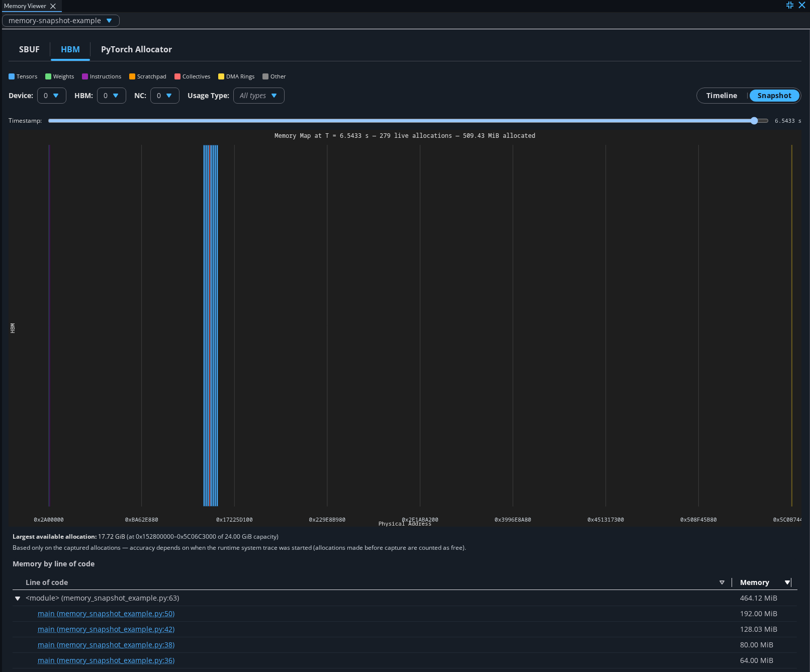
Task: Click the Line of code column filter icon
Action: coord(722,582)
